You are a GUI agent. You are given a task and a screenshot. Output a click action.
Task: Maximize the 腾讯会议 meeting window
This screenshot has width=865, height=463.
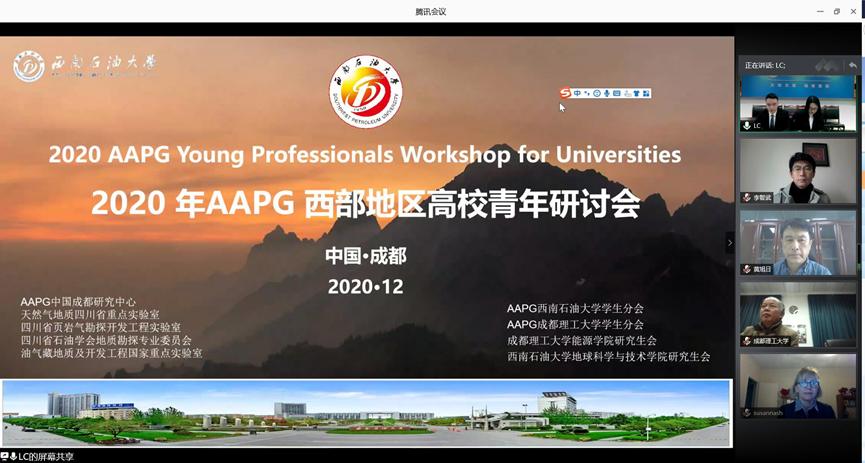pos(837,11)
